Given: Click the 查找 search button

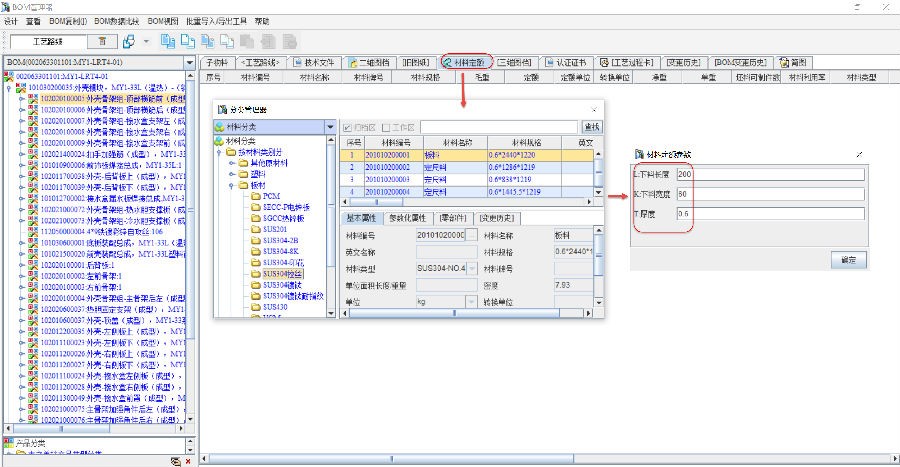Looking at the screenshot, I should [x=591, y=127].
